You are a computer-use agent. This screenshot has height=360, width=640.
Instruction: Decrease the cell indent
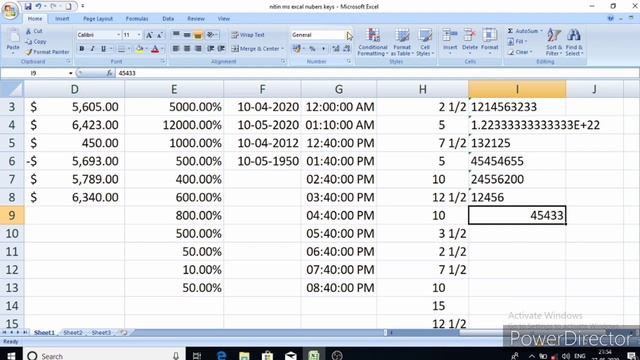[211, 49]
